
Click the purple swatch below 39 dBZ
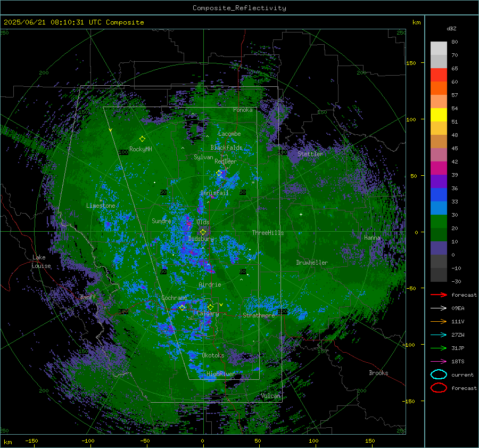coord(439,182)
